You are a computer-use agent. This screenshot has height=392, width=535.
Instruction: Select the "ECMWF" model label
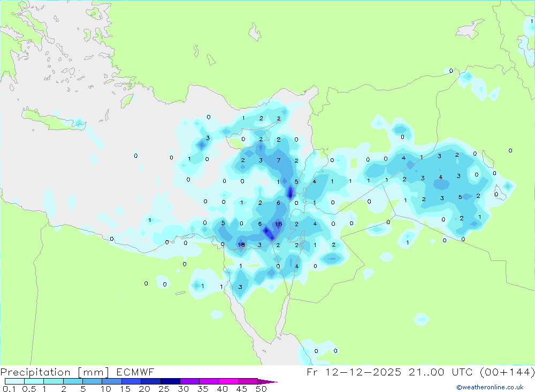point(135,372)
